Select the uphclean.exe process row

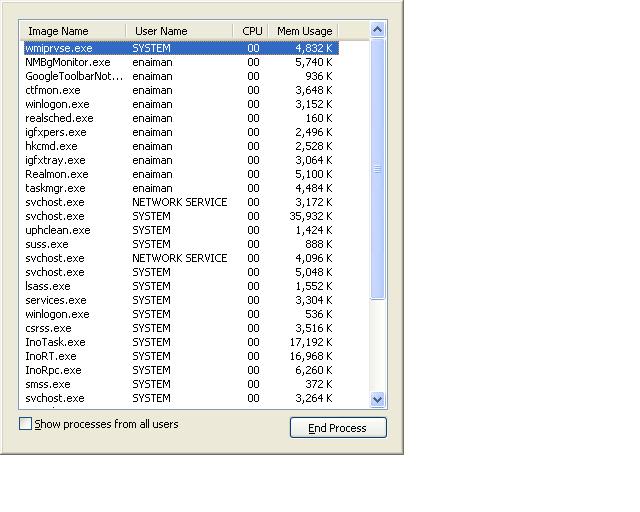[x=57, y=230]
